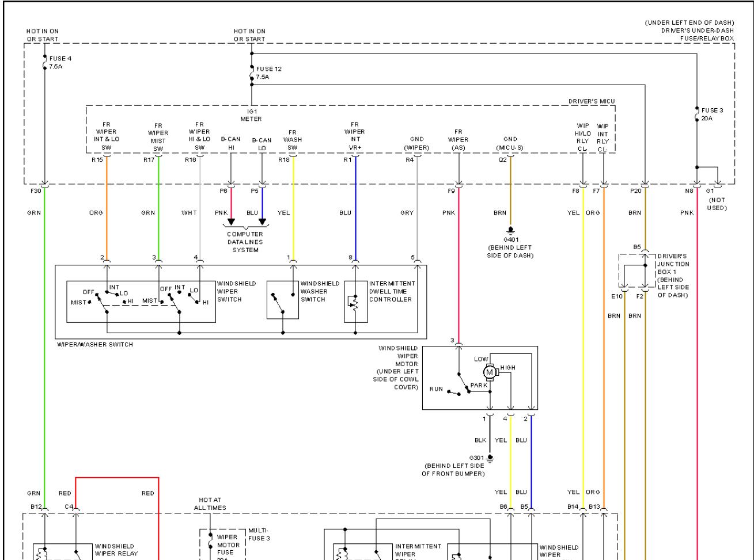Screen dimensions: 754x560
Task: Click the IG1 METER label
Action: click(251, 116)
